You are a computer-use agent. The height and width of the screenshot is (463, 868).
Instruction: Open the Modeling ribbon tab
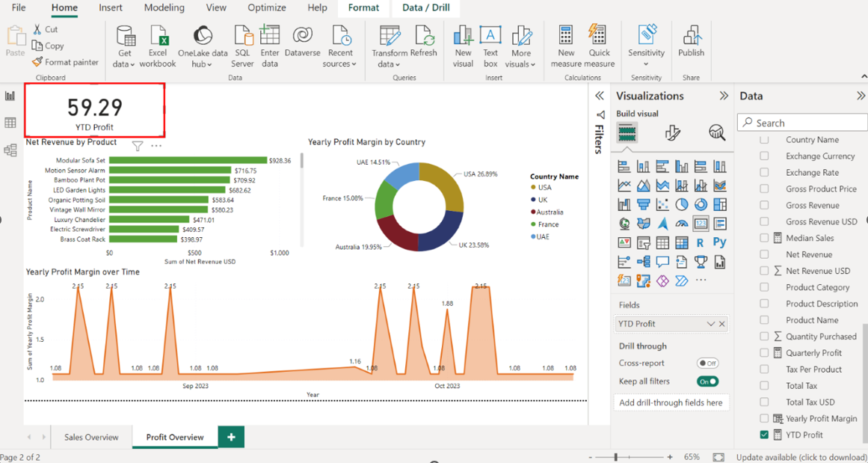coord(164,7)
